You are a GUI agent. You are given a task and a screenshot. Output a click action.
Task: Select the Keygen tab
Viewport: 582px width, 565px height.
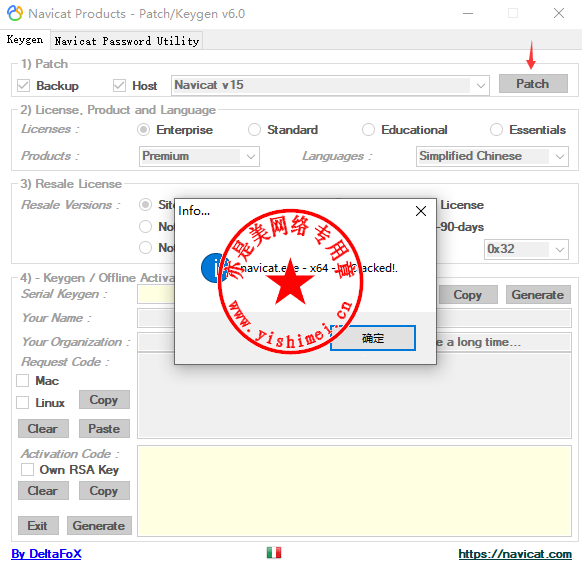point(25,39)
